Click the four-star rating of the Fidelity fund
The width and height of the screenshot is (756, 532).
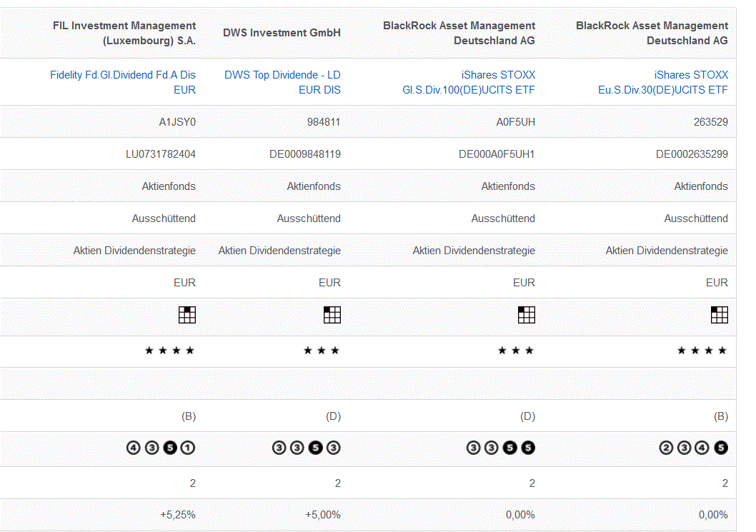coord(170,351)
